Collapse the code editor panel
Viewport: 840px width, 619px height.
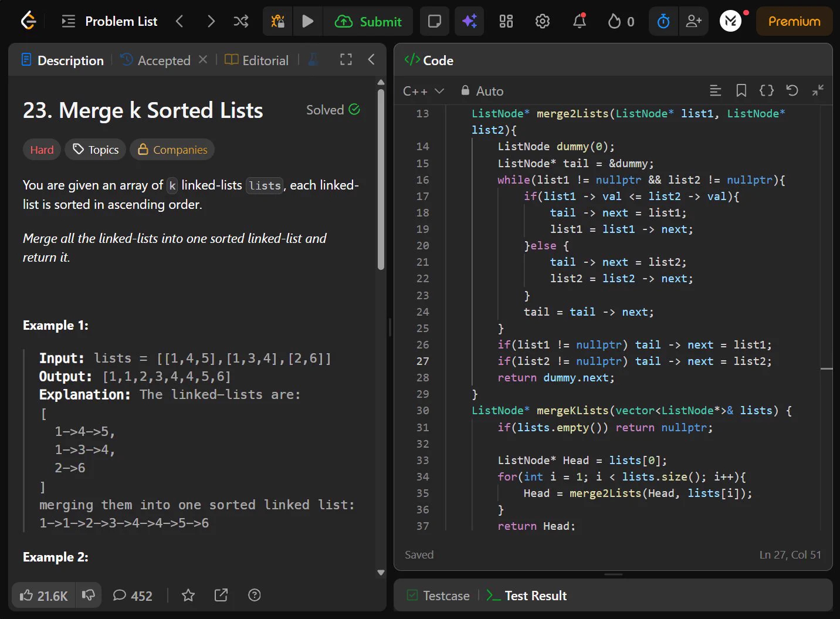(818, 90)
